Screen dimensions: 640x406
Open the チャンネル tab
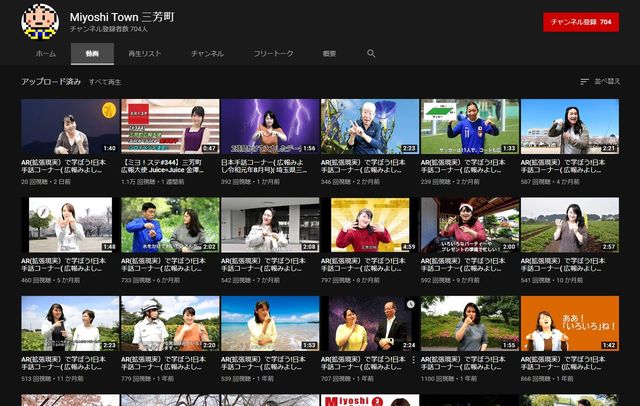(x=207, y=53)
